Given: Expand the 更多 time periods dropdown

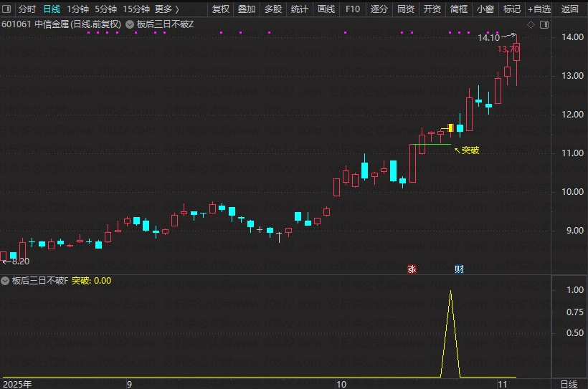Looking at the screenshot, I should pos(166,9).
